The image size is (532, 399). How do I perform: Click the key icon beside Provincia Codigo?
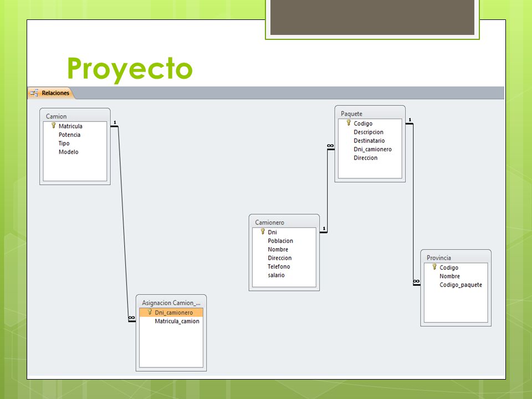[434, 267]
